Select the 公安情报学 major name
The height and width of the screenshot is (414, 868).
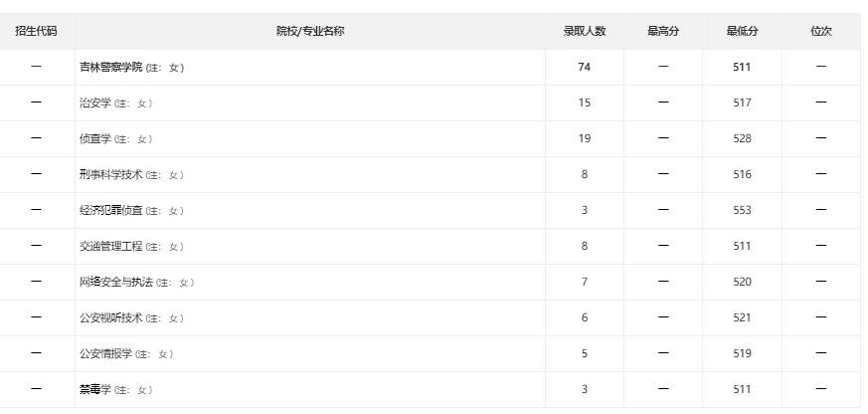[x=105, y=353]
